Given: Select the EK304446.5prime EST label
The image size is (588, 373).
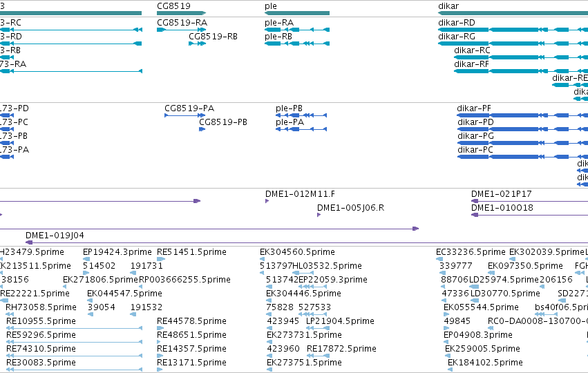Looking at the screenshot, I should coord(303,294).
